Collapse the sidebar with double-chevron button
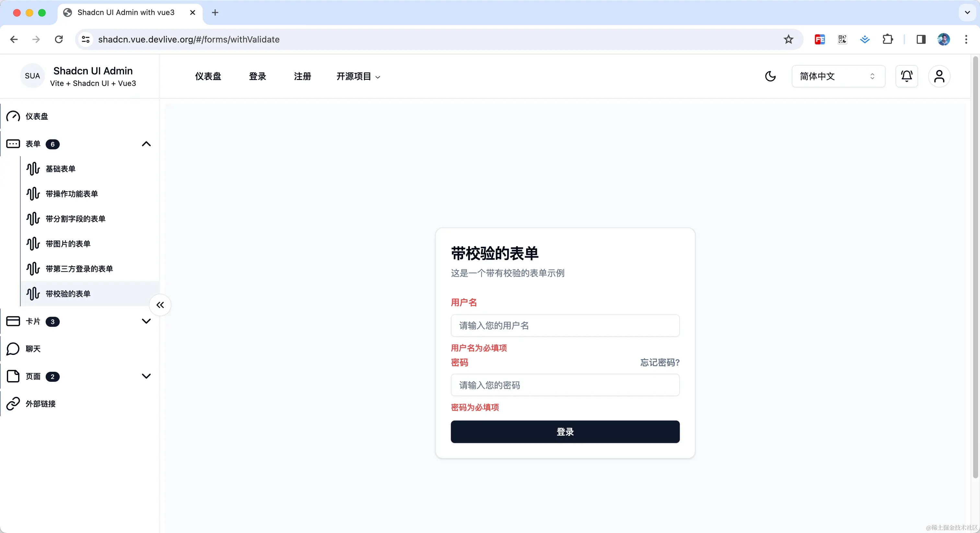980x533 pixels. coord(160,305)
